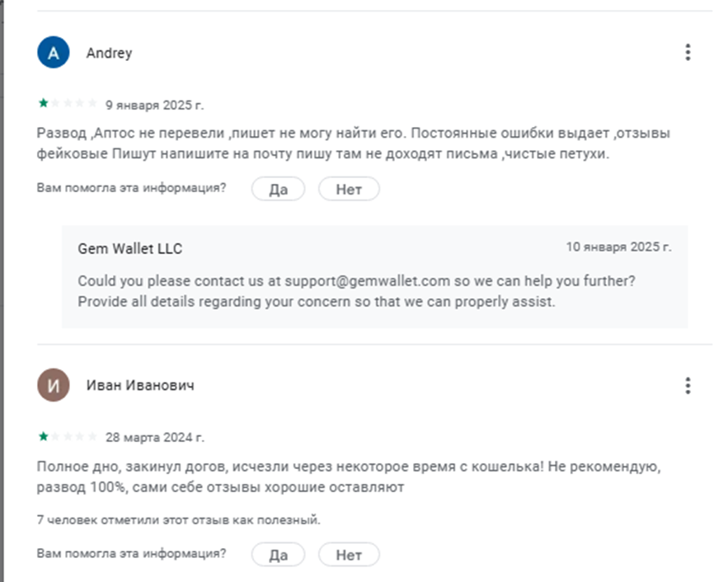The width and height of the screenshot is (728, 582).
Task: Click the "7 человек отметили этот отзыв" note
Action: pos(179,520)
